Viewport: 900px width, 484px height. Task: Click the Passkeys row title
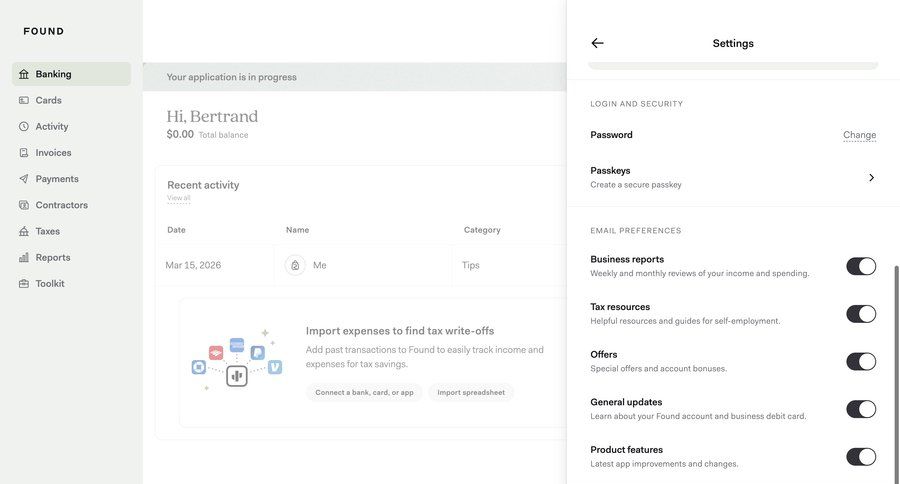610,171
